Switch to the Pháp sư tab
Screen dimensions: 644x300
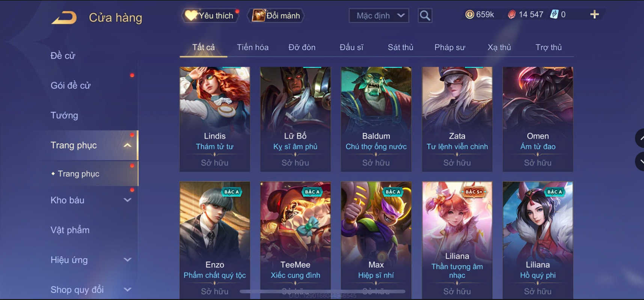[449, 47]
